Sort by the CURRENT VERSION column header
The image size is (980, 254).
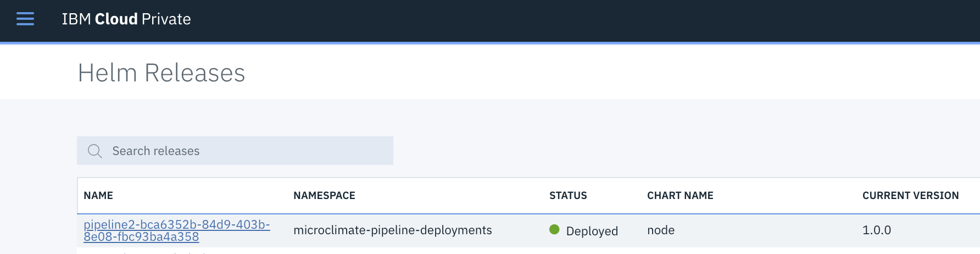click(910, 196)
